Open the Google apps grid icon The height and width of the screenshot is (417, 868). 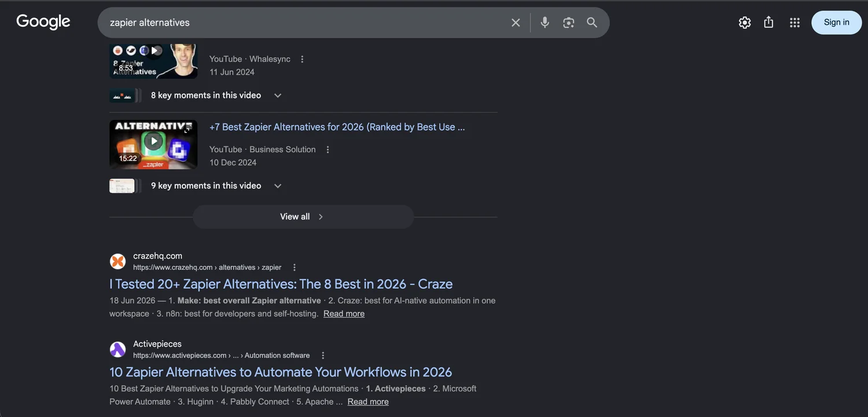point(795,23)
